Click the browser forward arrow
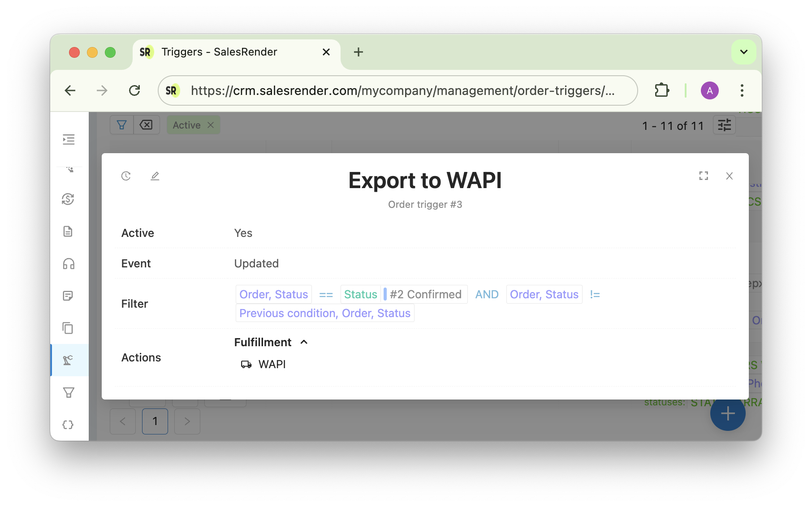Screen dimensions: 812x507 pyautogui.click(x=102, y=90)
